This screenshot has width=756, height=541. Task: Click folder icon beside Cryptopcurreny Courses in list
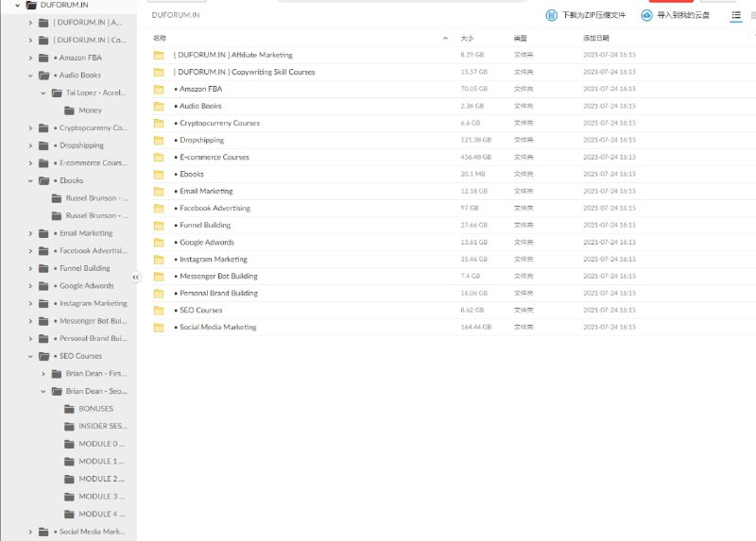tap(159, 124)
